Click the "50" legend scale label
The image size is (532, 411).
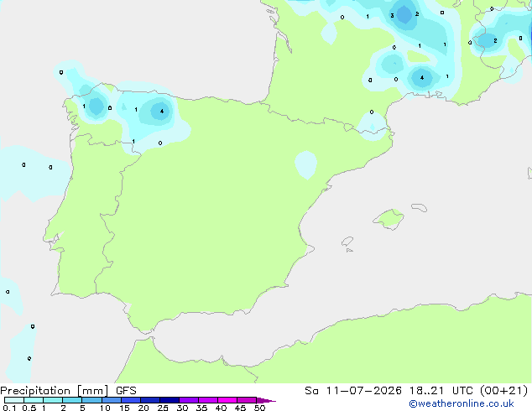click(x=259, y=408)
